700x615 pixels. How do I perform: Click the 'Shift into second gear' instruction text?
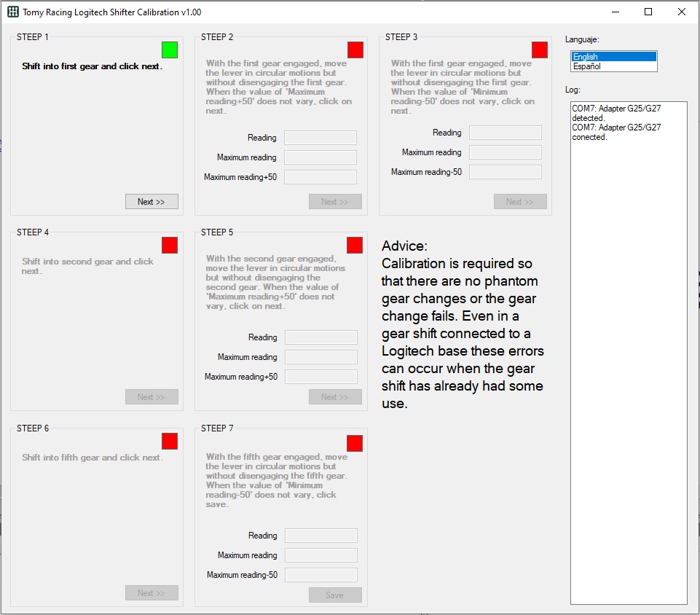(x=87, y=266)
